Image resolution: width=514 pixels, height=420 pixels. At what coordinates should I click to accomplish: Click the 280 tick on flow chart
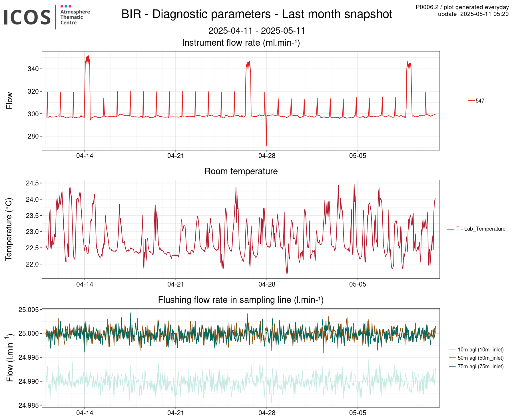[33, 136]
